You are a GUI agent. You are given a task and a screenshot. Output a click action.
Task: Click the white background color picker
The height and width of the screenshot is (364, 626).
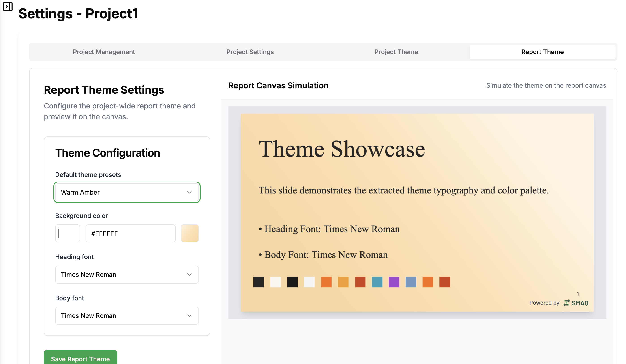click(x=68, y=233)
